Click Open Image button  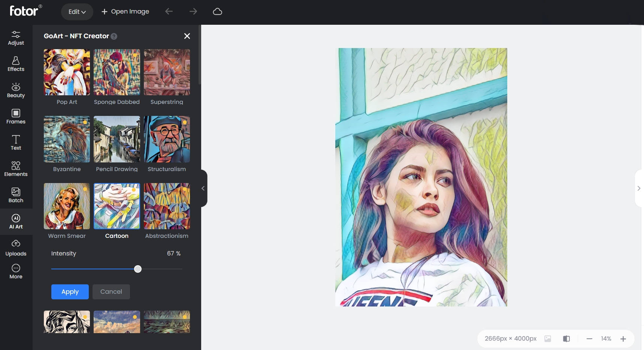(x=125, y=12)
